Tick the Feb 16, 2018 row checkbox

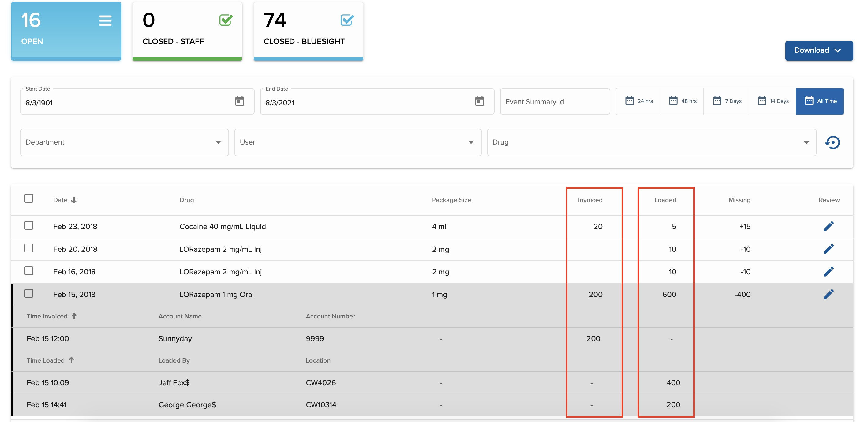click(29, 271)
